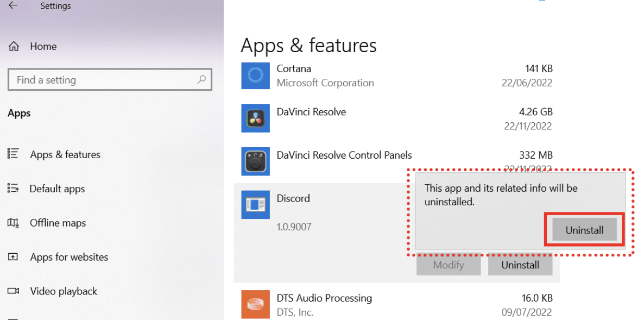The image size is (644, 320).
Task: Go back using the Settings back arrow
Action: click(x=12, y=5)
